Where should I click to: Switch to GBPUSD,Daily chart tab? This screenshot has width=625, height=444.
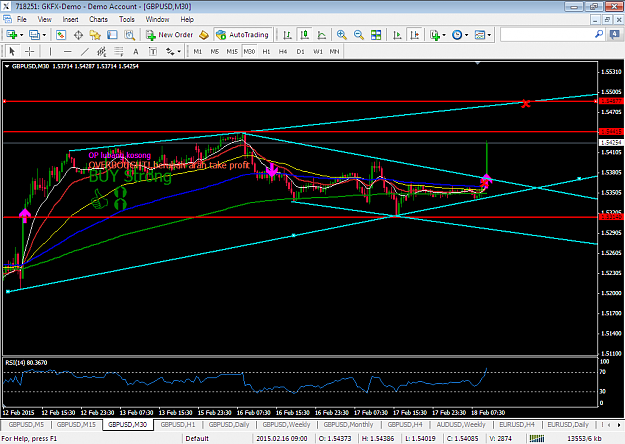click(x=229, y=424)
